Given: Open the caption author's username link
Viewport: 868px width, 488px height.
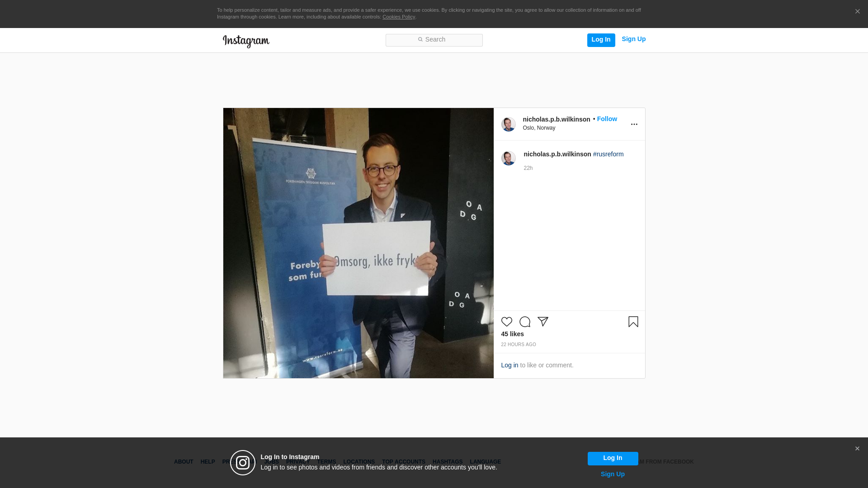Looking at the screenshot, I should point(557,154).
